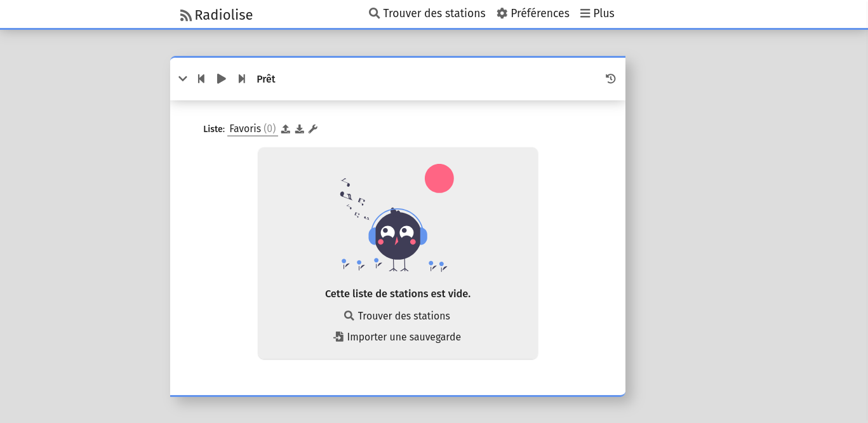Open the listening history icon
868x423 pixels.
(610, 79)
